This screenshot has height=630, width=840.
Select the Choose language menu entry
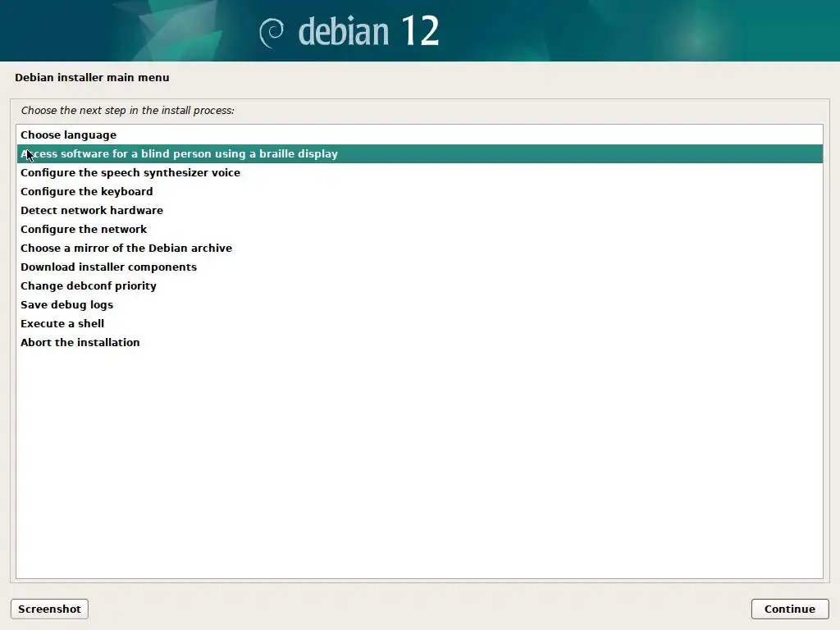click(x=419, y=135)
